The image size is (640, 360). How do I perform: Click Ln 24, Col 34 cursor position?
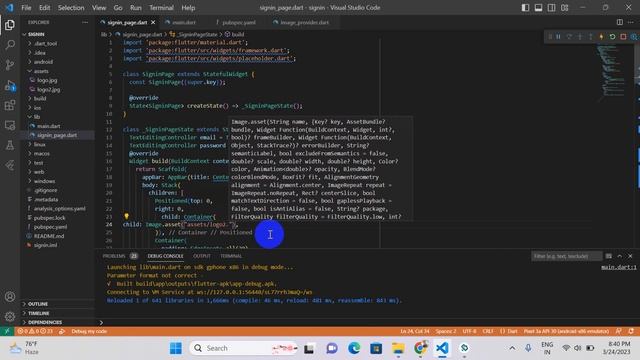[414, 331]
